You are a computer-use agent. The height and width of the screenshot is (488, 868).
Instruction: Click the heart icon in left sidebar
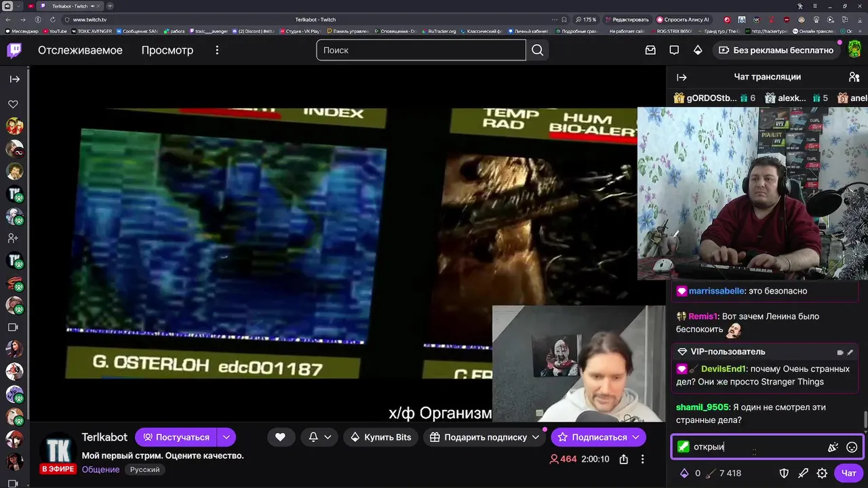point(13,104)
